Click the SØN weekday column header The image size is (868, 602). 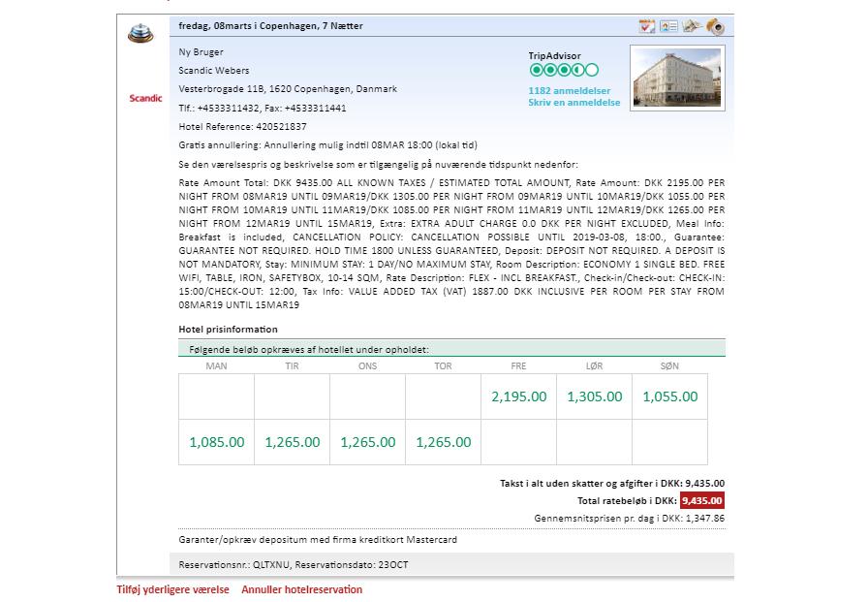click(669, 366)
